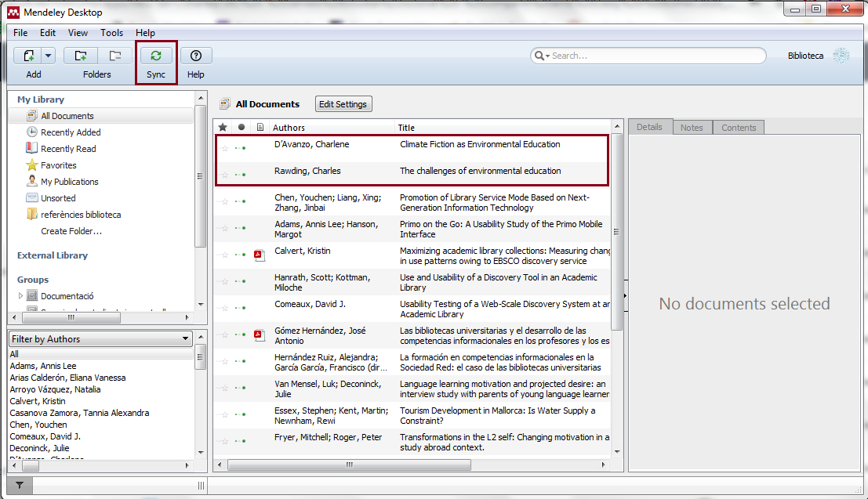Toggle favorite star for Essex, Stephen row
Image resolution: width=868 pixels, height=499 pixels.
(225, 414)
